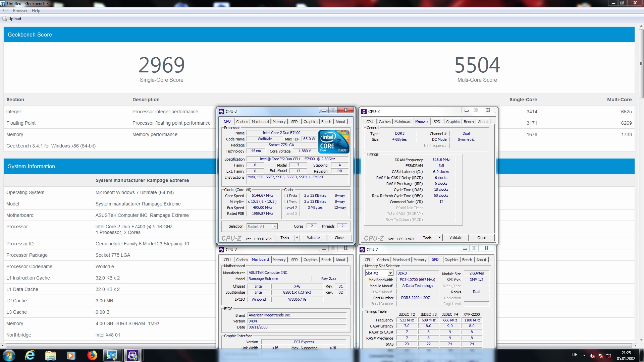The height and width of the screenshot is (362, 644).
Task: Click the CPU-Z title icon of the SPD window
Action: [362, 250]
